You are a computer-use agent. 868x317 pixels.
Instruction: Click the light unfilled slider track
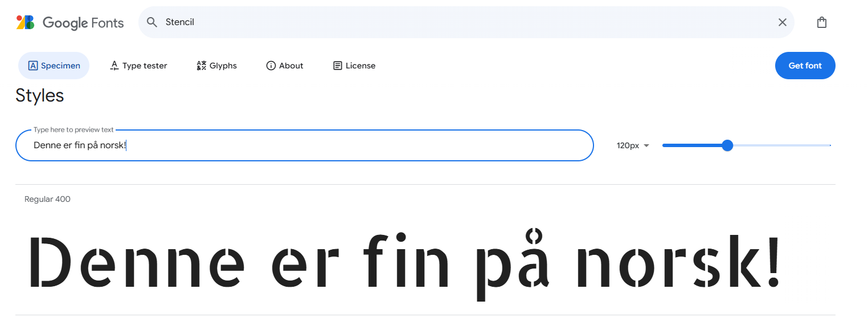tap(780, 145)
